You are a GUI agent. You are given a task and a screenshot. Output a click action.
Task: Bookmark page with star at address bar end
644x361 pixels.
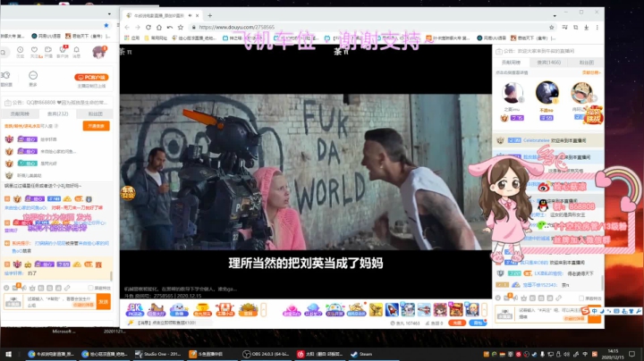click(552, 27)
